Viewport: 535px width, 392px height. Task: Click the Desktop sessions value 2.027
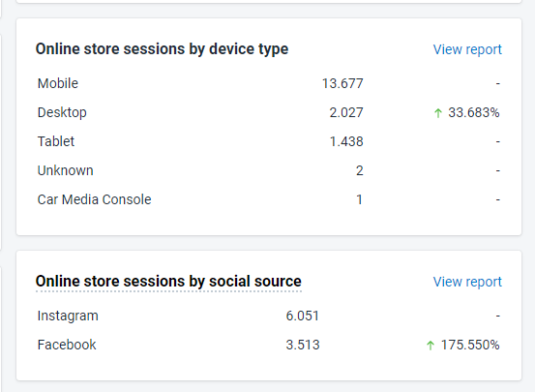(346, 112)
